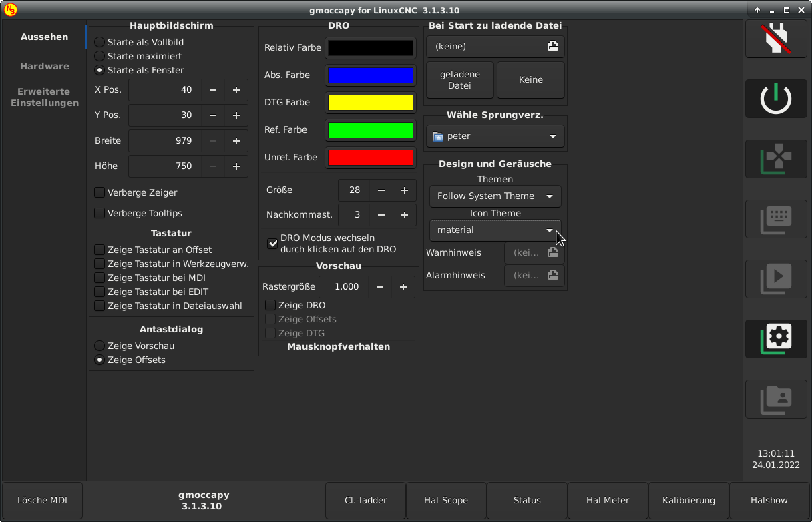Increase the Rastergröße value
The image size is (812, 522).
coord(403,287)
